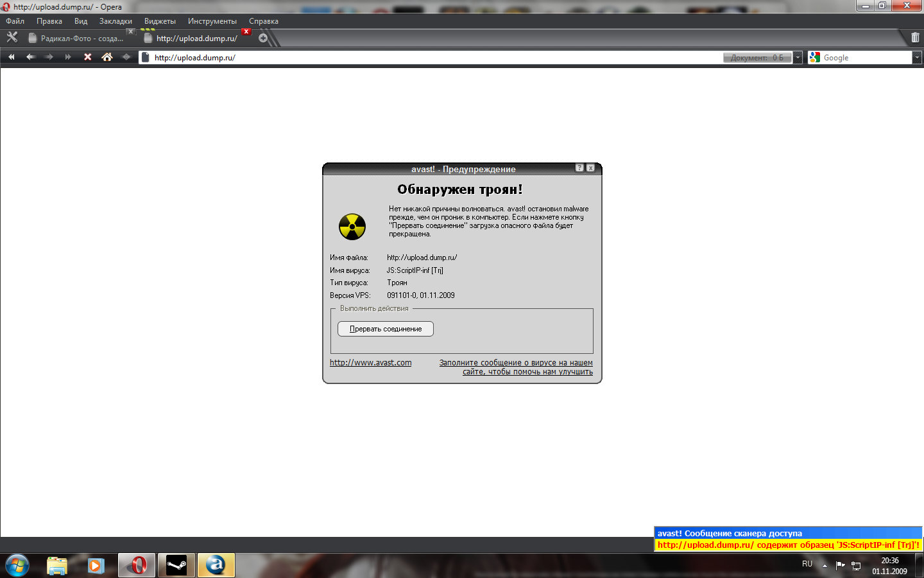The image size is (924, 578).
Task: Stop page loading with red X
Action: [88, 57]
